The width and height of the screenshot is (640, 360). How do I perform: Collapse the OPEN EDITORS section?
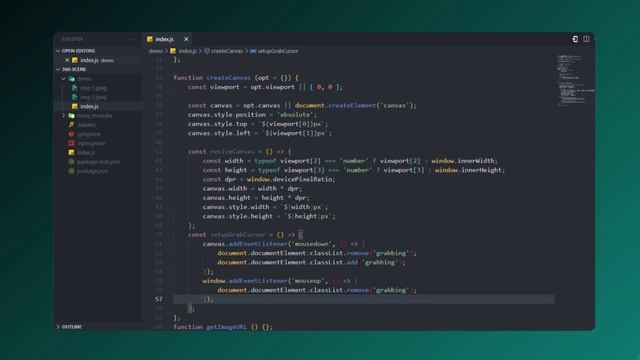pos(58,51)
